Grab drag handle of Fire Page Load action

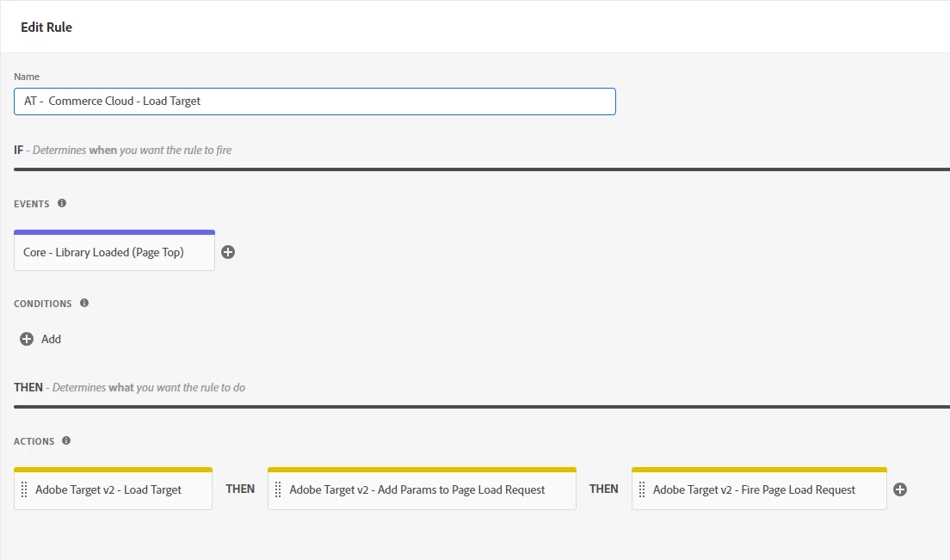[642, 489]
